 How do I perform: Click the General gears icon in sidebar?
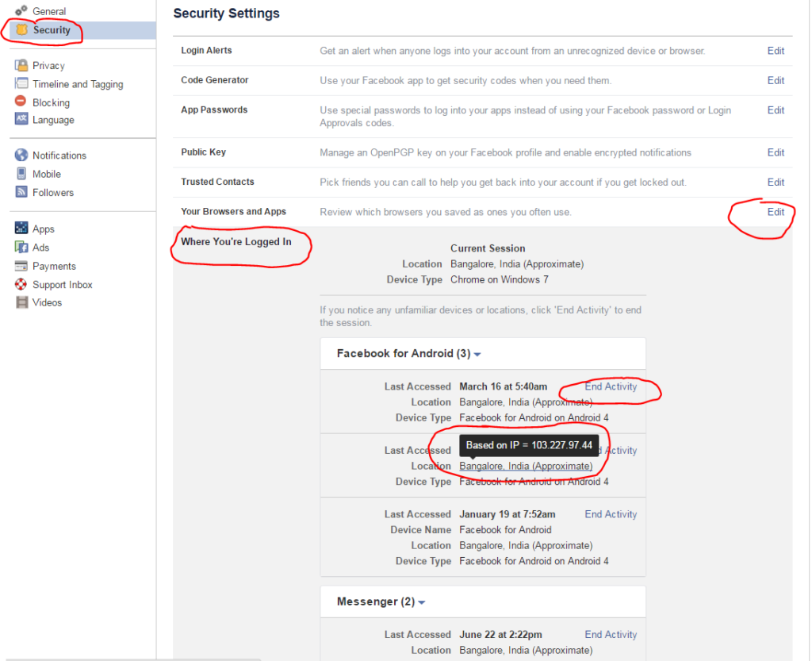tap(21, 10)
